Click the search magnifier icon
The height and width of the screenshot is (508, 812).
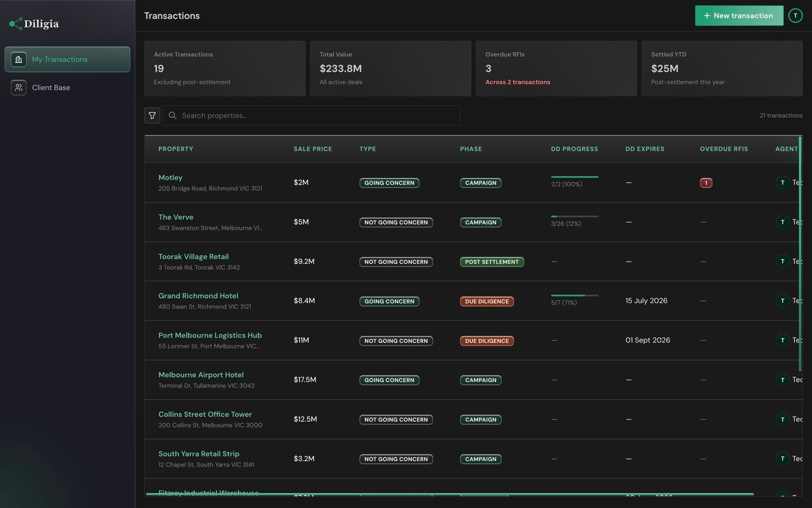click(x=173, y=115)
